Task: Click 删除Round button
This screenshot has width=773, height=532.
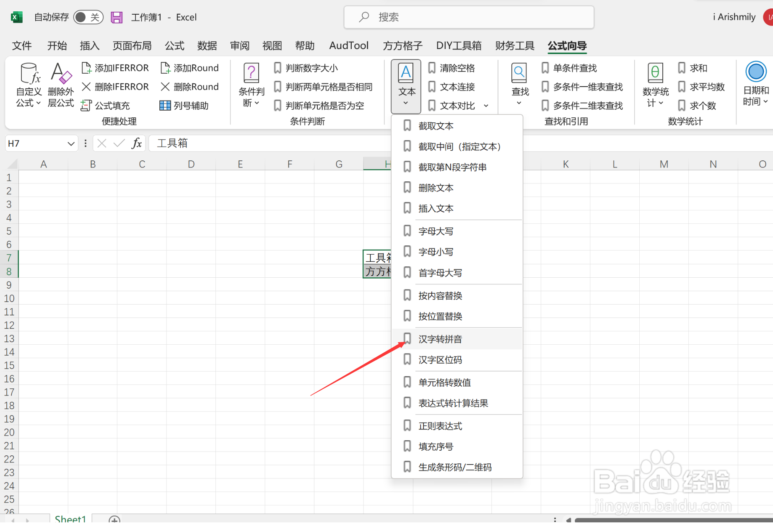Action: click(x=189, y=87)
